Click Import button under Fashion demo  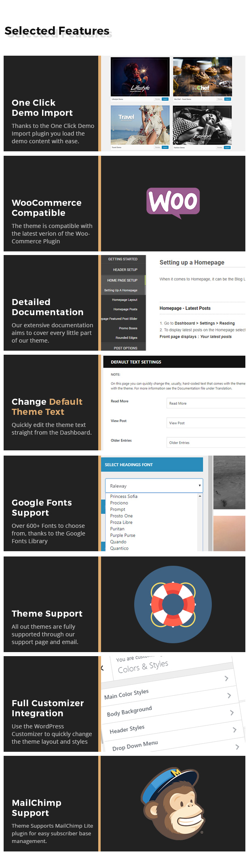click(x=228, y=147)
